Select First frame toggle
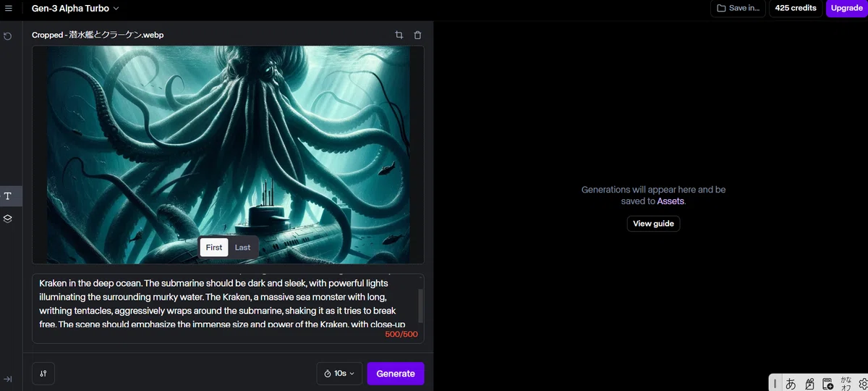The image size is (868, 391). point(214,247)
